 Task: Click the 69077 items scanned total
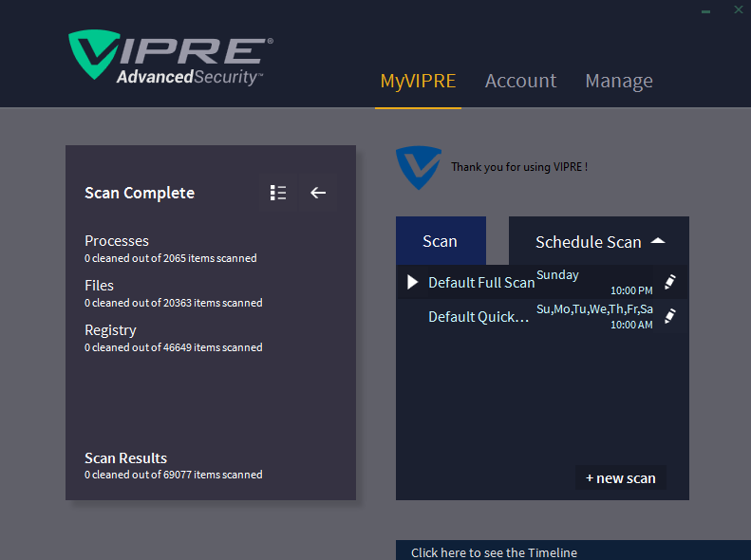point(174,475)
